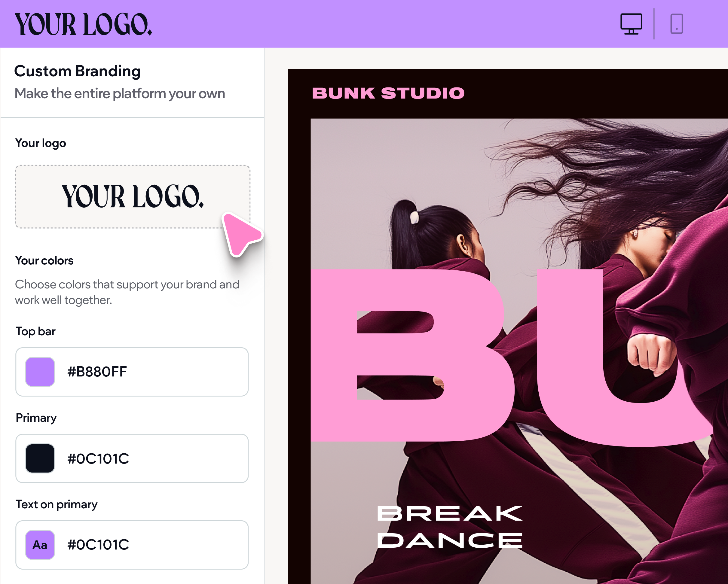Click the Primary dark swatch icon
728x584 pixels.
coord(41,458)
